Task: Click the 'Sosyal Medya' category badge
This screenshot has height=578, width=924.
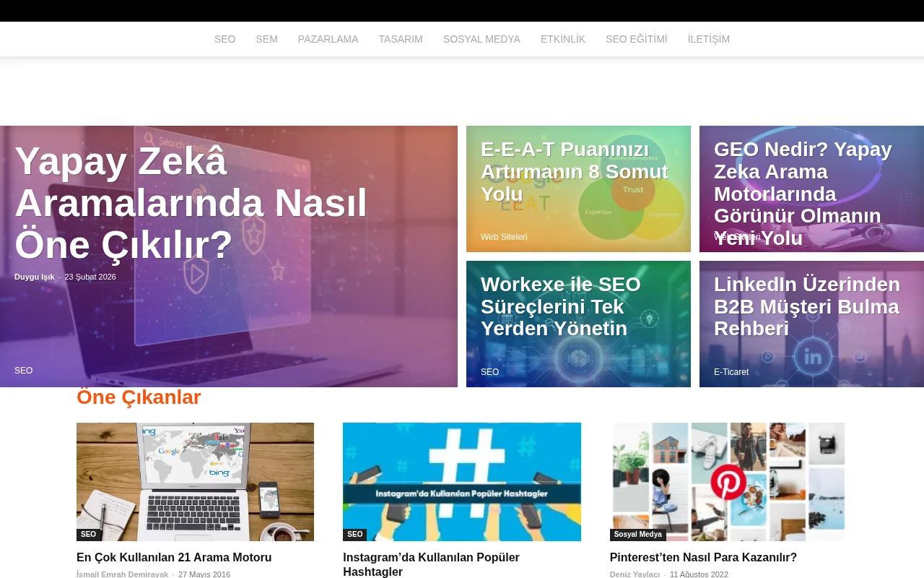Action: (637, 534)
